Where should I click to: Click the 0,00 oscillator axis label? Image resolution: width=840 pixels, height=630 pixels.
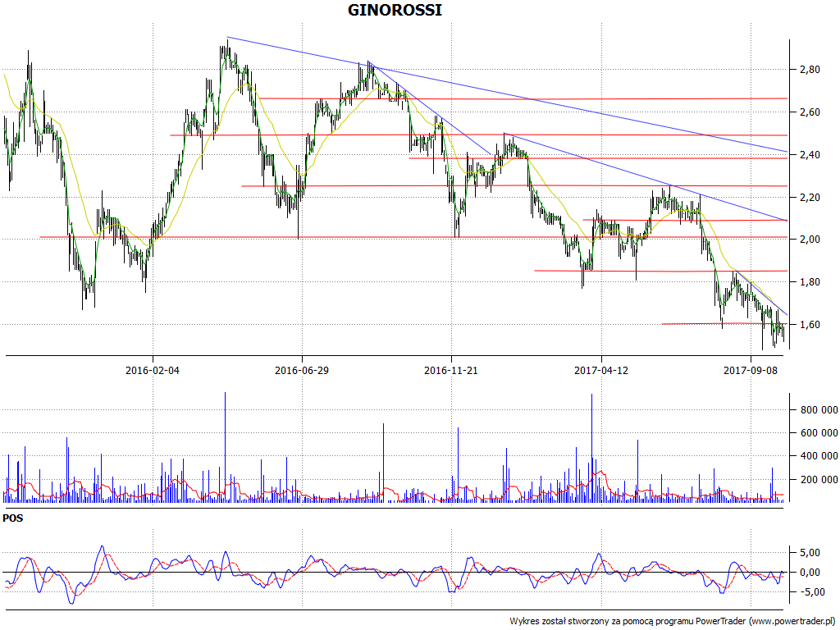pyautogui.click(x=809, y=573)
